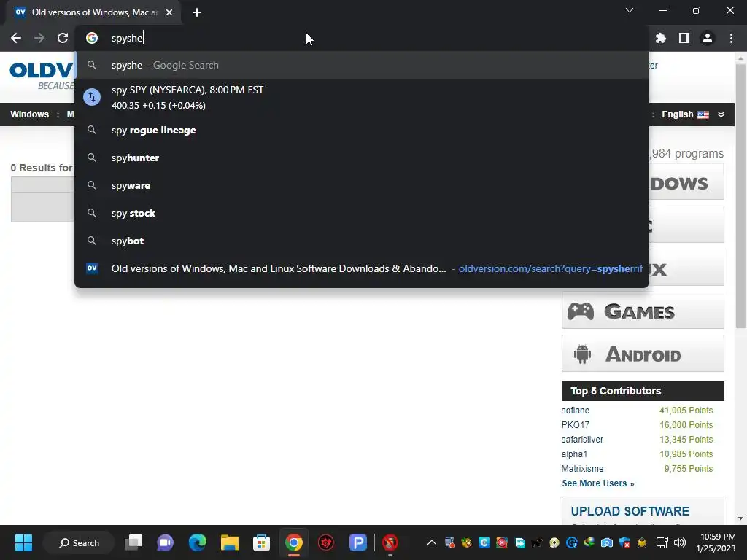
Task: Select the spyshe Google Search suggestion
Action: point(362,65)
